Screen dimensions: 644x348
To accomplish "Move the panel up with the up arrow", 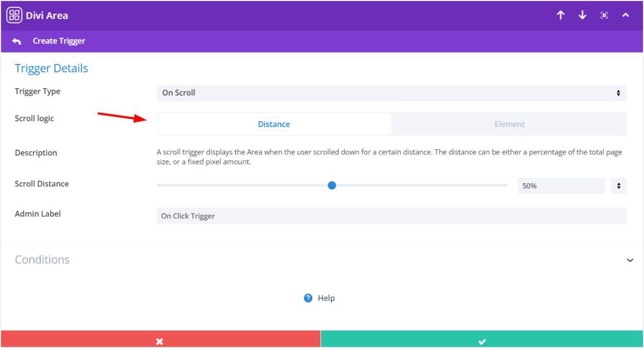I will (x=560, y=15).
